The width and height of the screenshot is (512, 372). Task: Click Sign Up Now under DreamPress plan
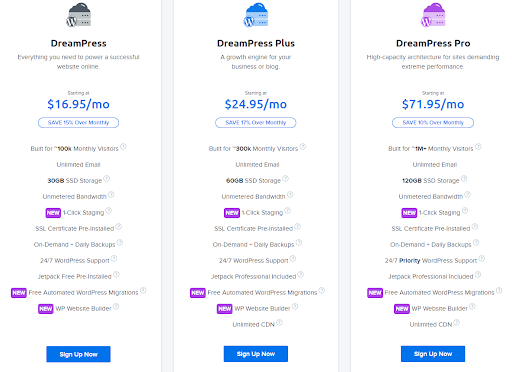tap(78, 354)
